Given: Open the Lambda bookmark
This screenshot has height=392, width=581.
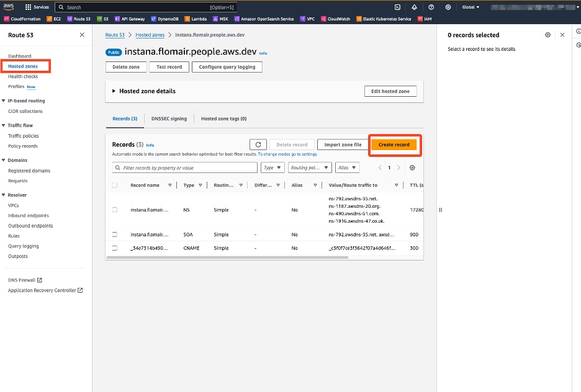Looking at the screenshot, I should (196, 19).
